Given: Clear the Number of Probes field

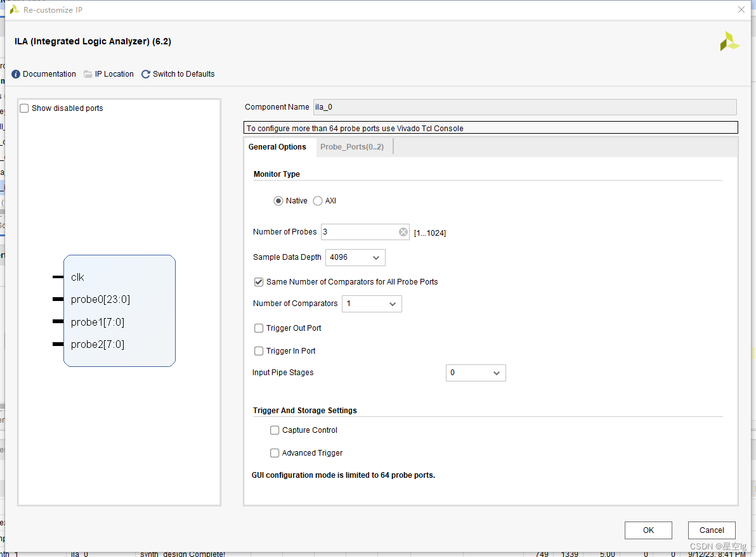Looking at the screenshot, I should click(403, 232).
